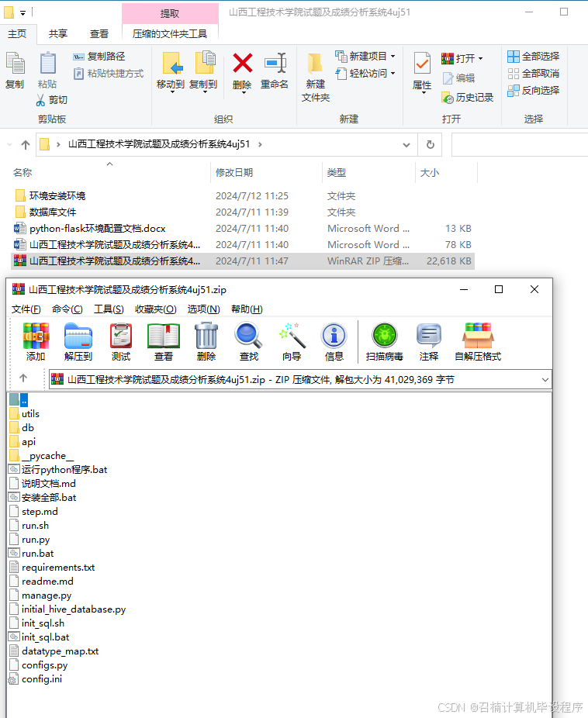Open WinRAR Favorites (收藏夹) menu
This screenshot has height=718, width=588.
[x=156, y=309]
